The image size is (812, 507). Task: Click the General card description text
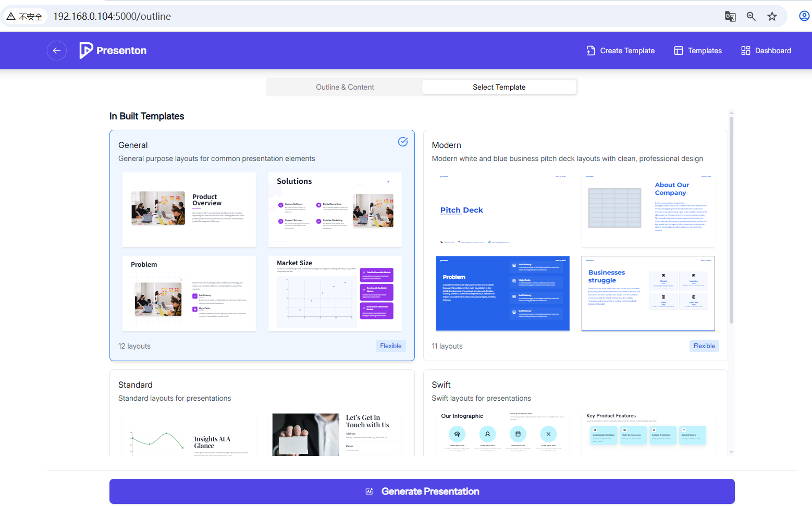point(217,158)
